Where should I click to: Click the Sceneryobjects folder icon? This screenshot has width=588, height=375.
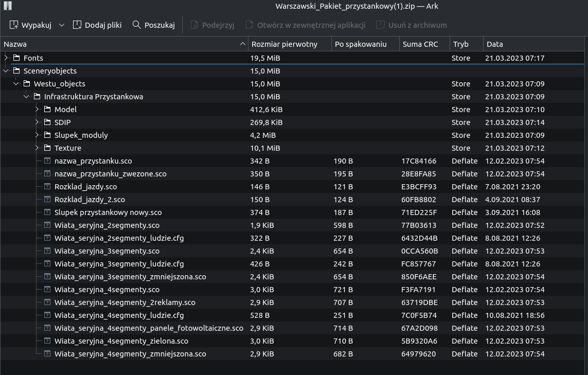16,70
